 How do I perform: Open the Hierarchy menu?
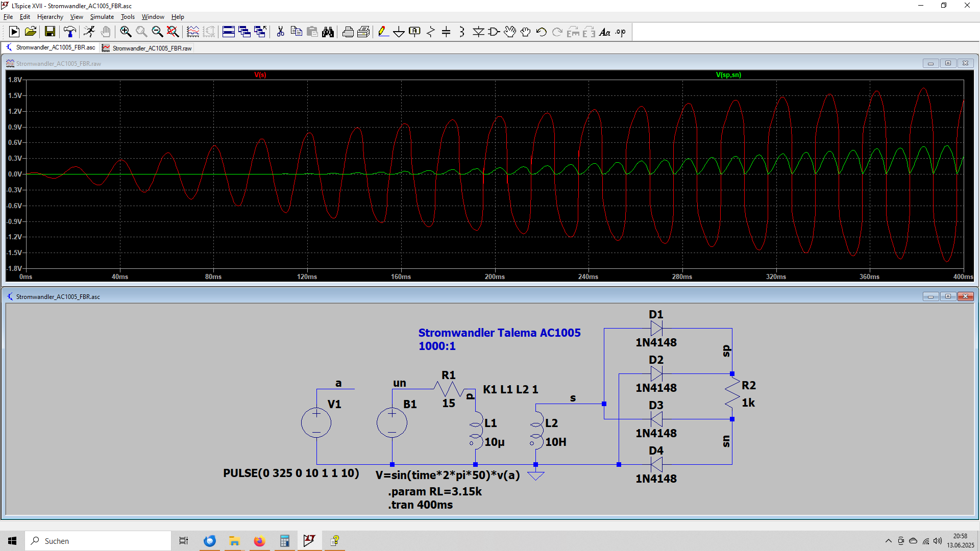(x=50, y=17)
